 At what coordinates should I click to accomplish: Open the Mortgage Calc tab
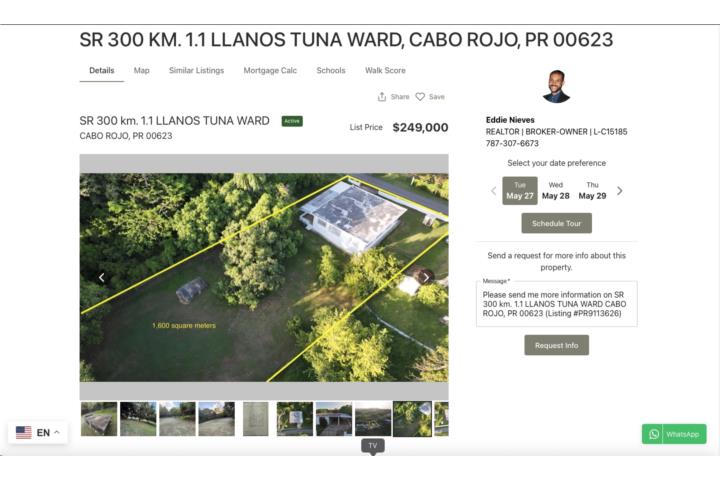coord(270,70)
